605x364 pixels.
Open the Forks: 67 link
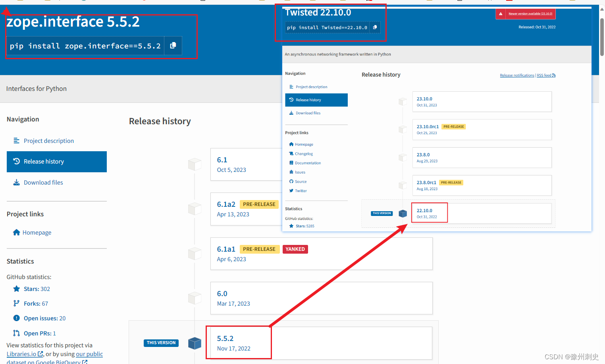(x=36, y=304)
